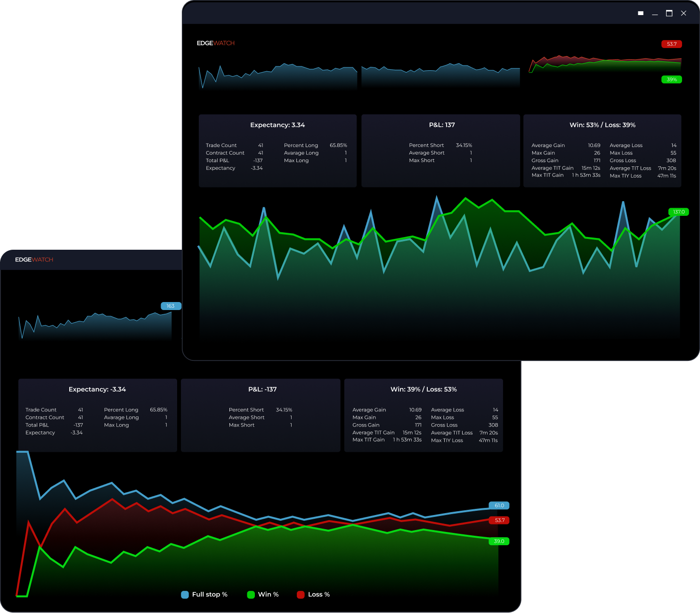
Task: Open the Win: 39% / Loss: 53% card heading
Action: click(x=423, y=389)
